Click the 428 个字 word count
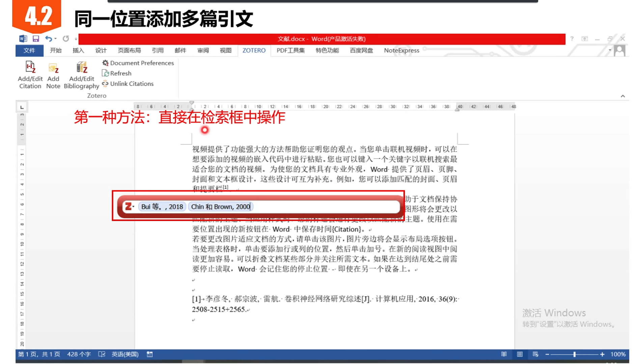The width and height of the screenshot is (640, 364). (79, 354)
